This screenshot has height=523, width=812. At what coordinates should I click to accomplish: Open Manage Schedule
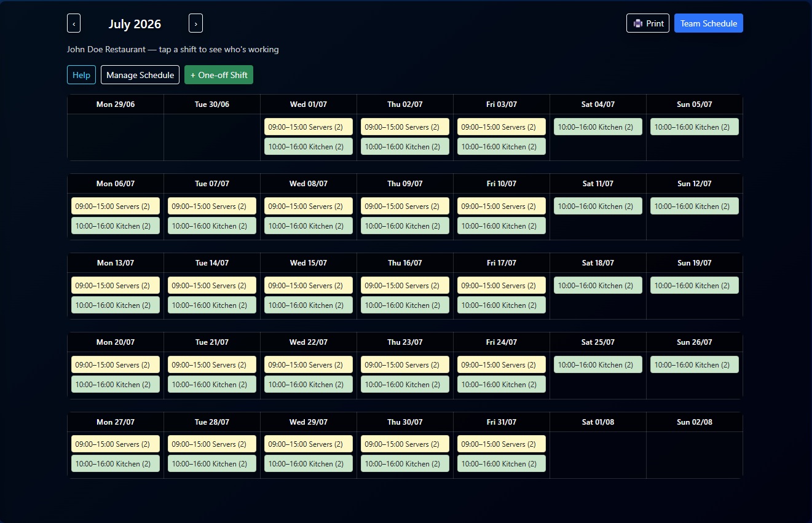(140, 75)
